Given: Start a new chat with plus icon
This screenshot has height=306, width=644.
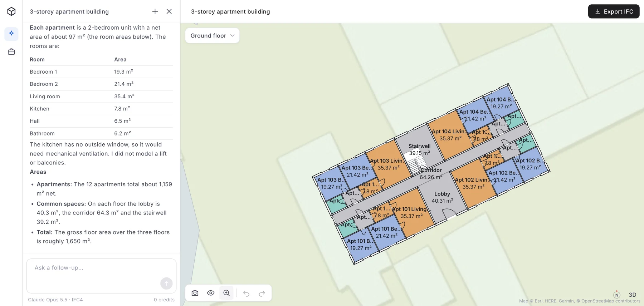Looking at the screenshot, I should pyautogui.click(x=155, y=11).
